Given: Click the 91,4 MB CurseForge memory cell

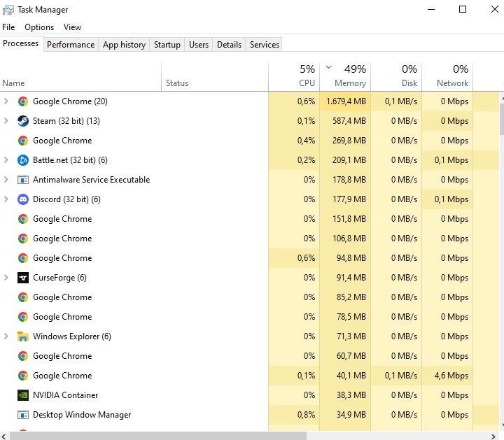Looking at the screenshot, I should (x=345, y=278).
